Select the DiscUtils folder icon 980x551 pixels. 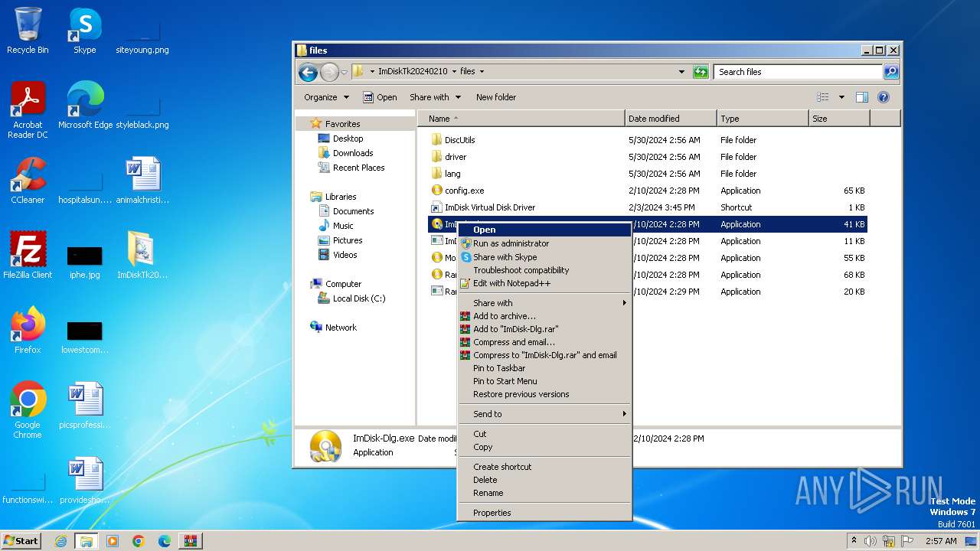pyautogui.click(x=436, y=140)
